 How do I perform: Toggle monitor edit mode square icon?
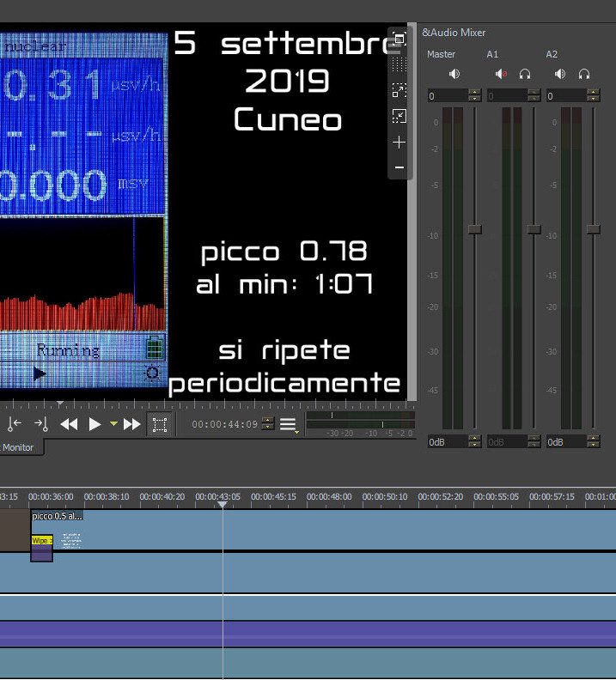(160, 424)
